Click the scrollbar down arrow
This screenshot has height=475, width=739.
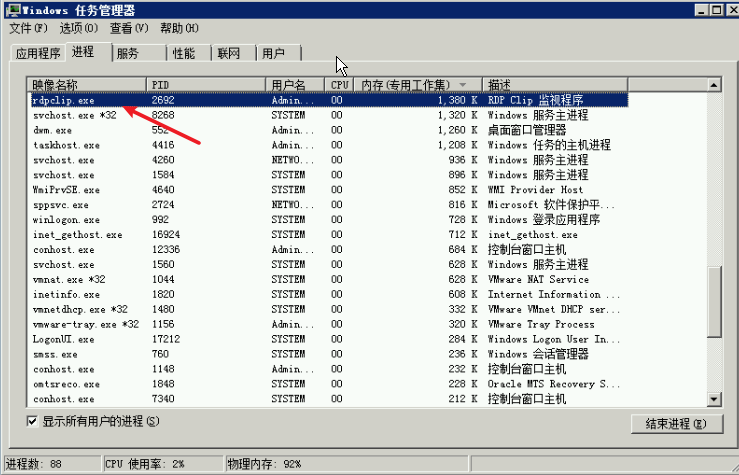(714, 400)
